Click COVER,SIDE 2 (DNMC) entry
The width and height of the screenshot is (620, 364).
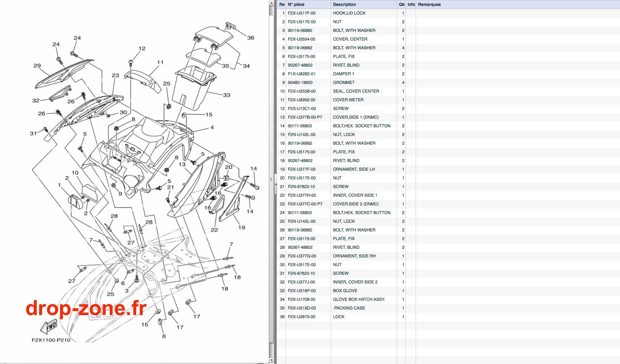[x=356, y=204]
